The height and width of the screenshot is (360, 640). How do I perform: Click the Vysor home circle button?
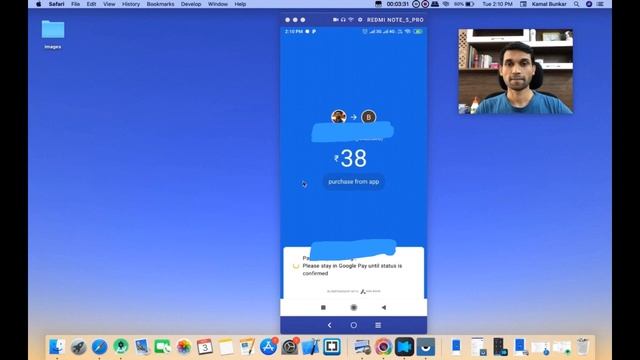(x=353, y=325)
